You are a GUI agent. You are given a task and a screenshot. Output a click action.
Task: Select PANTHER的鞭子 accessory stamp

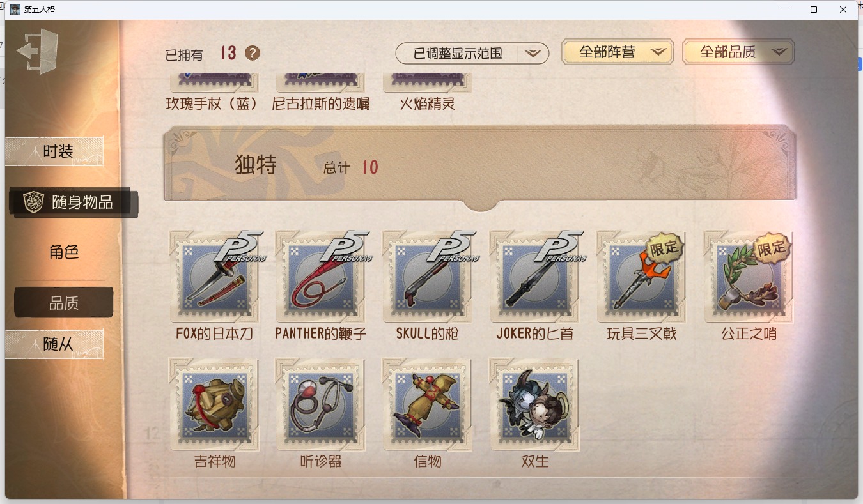(322, 277)
